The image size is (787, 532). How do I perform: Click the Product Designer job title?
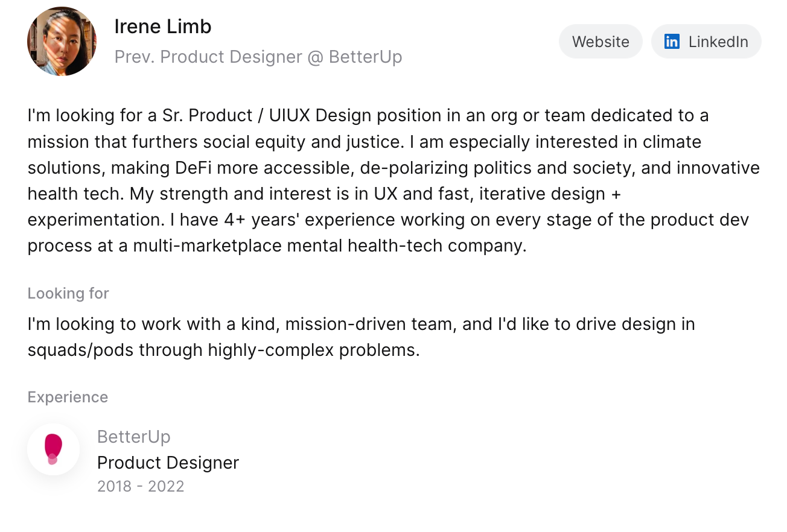(168, 463)
